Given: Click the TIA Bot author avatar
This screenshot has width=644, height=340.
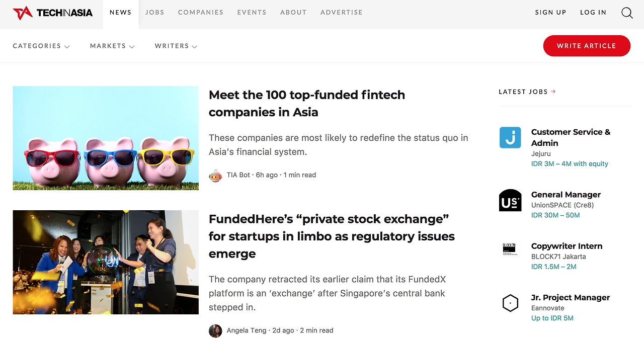Looking at the screenshot, I should pyautogui.click(x=215, y=176).
